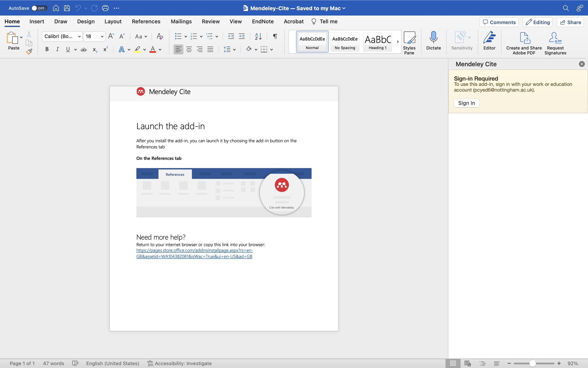
Task: Toggle italic formatting
Action: pyautogui.click(x=57, y=49)
